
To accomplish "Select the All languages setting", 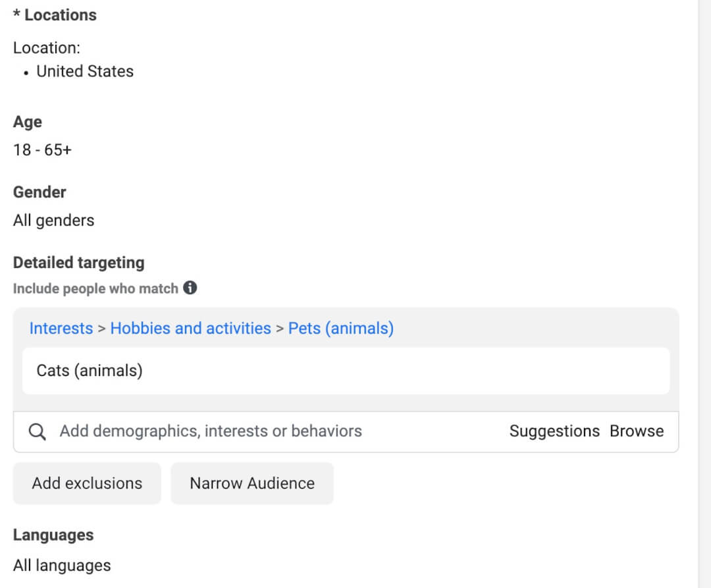I will [62, 565].
